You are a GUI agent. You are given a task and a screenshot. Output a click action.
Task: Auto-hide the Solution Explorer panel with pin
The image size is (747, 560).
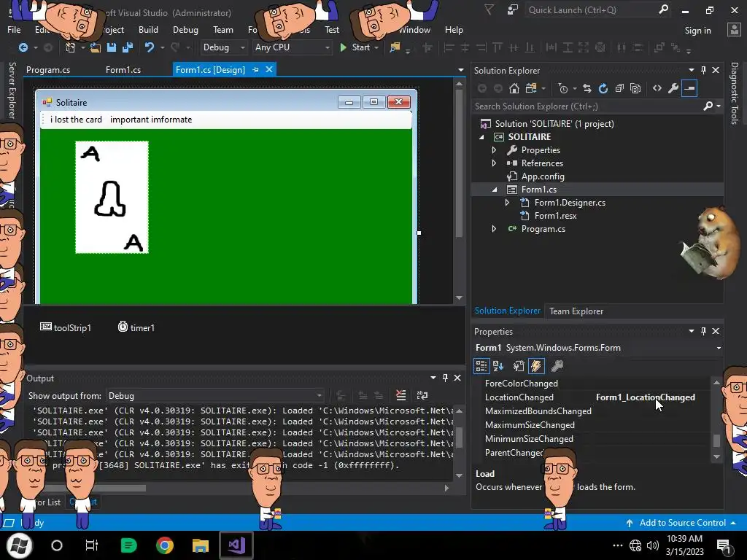(x=704, y=70)
